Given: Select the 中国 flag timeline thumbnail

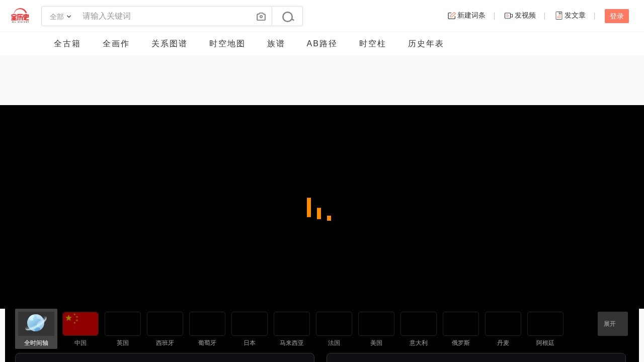Looking at the screenshot, I should point(80,323).
